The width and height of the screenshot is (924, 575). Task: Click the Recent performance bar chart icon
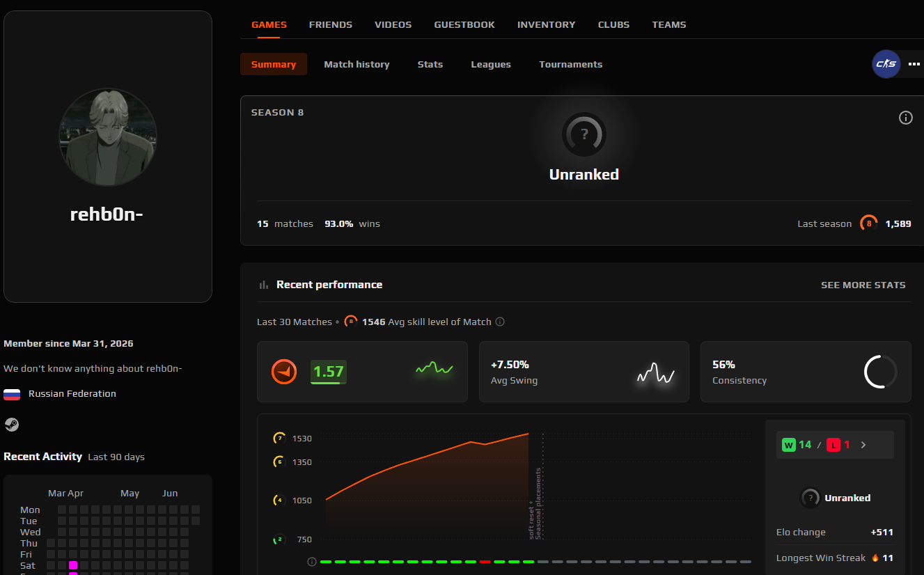pyautogui.click(x=264, y=285)
